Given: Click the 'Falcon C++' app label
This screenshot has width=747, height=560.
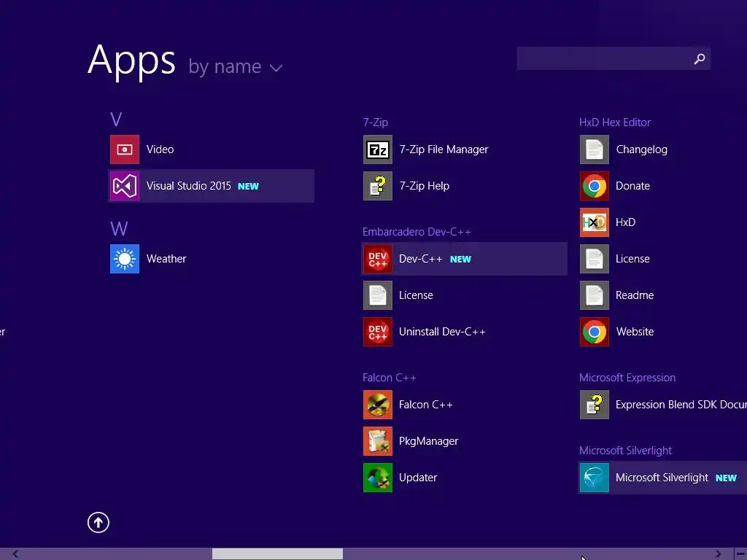Looking at the screenshot, I should tap(426, 404).
